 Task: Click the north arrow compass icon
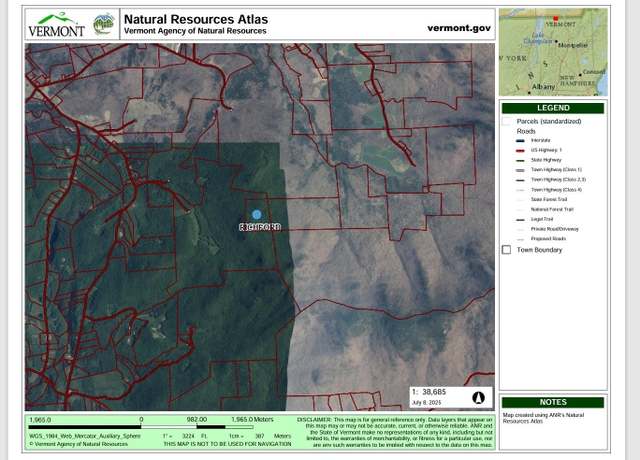478,398
